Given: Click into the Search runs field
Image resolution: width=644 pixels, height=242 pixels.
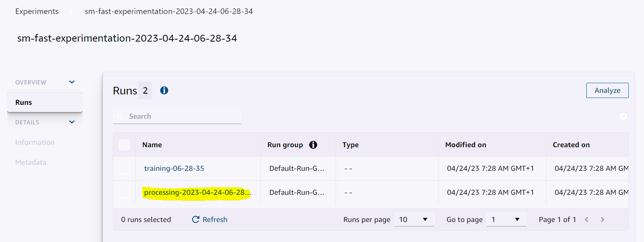Looking at the screenshot, I should click(x=177, y=116).
